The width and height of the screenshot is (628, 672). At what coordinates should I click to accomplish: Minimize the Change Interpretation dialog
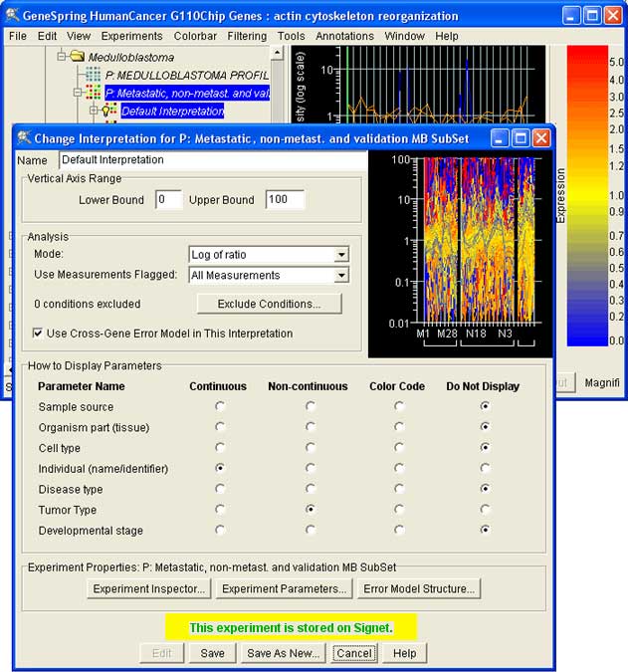click(500, 138)
